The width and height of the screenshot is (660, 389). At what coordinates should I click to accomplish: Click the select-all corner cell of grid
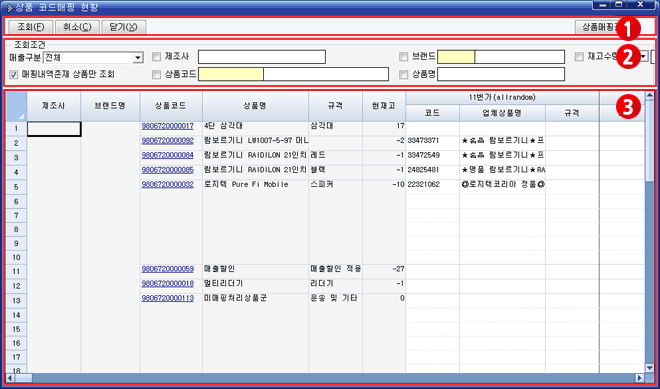[x=16, y=107]
